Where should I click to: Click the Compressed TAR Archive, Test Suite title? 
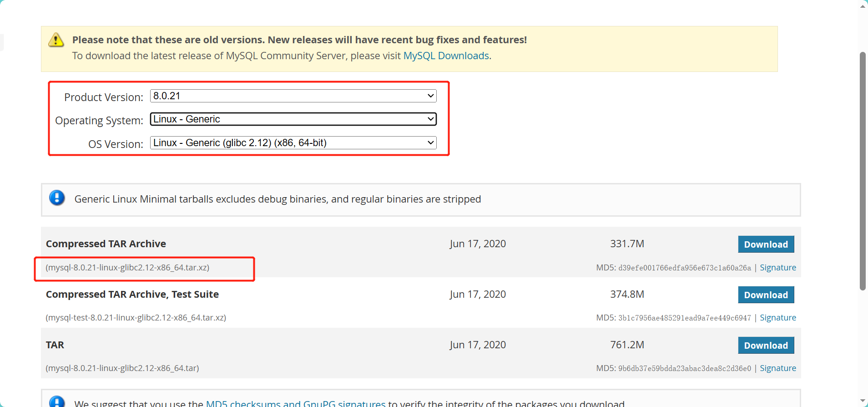tap(132, 295)
